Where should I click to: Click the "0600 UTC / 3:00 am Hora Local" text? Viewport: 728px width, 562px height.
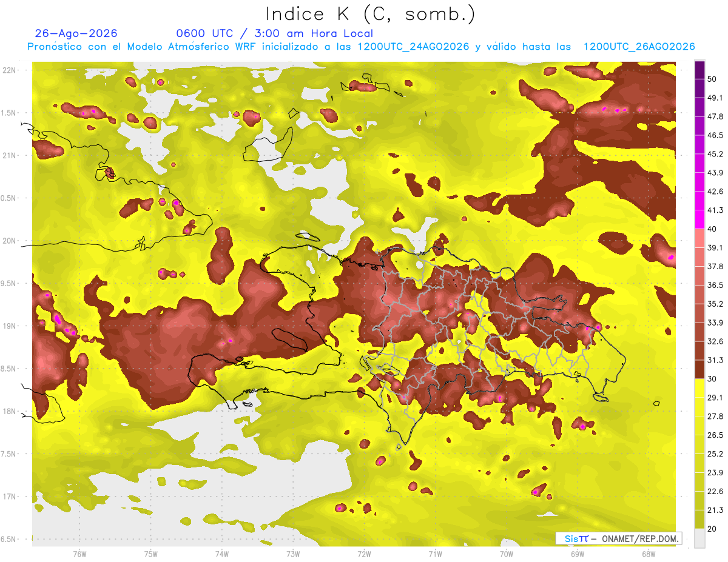tap(274, 33)
